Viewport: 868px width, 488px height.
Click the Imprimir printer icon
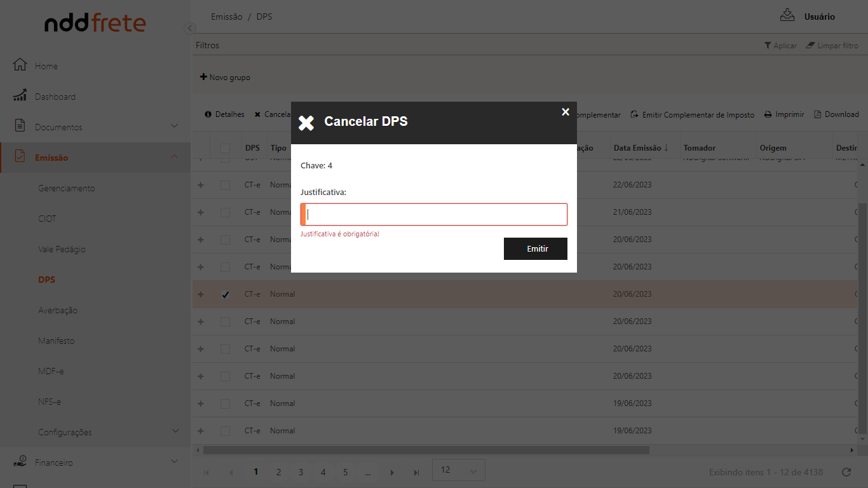[x=768, y=114]
